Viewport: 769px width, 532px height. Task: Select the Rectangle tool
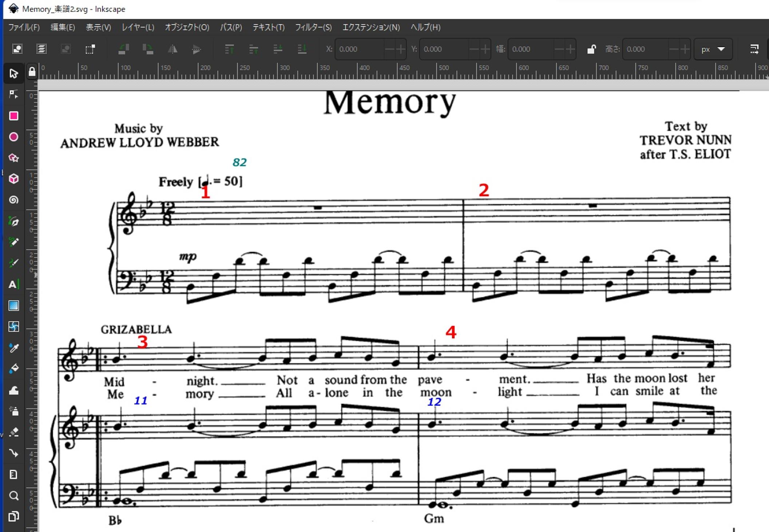pyautogui.click(x=13, y=116)
